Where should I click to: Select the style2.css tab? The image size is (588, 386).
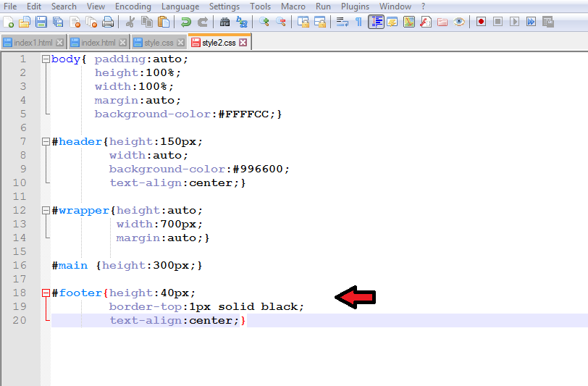(x=219, y=43)
